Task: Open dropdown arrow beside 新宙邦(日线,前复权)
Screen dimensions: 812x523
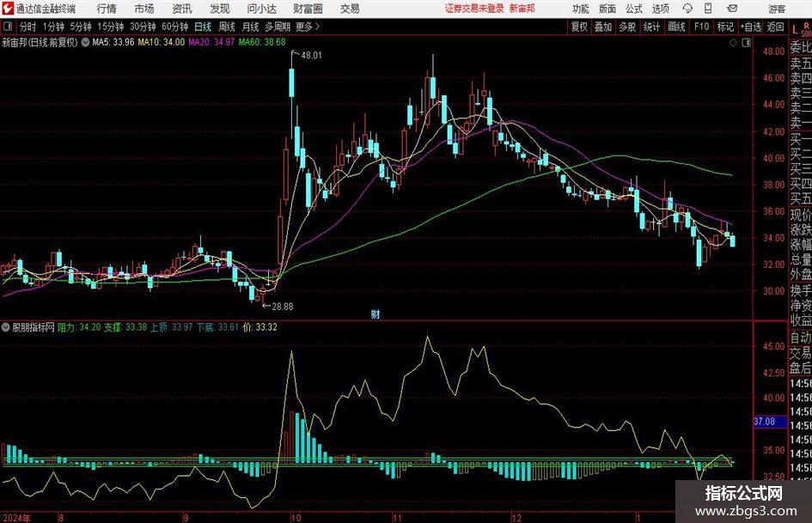Action: tap(85, 42)
